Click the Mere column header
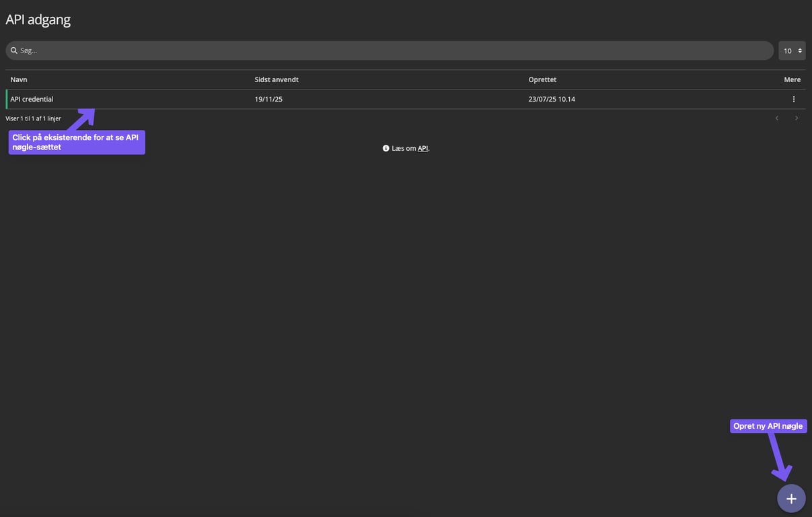The width and height of the screenshot is (812, 517). point(792,79)
